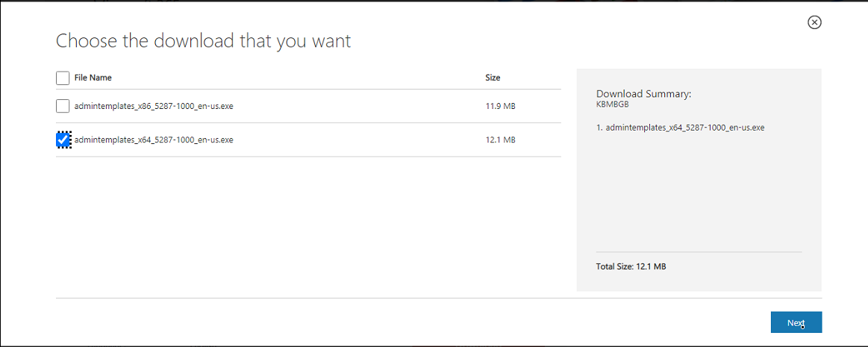Click the Size column header
868x347 pixels.
pos(493,78)
